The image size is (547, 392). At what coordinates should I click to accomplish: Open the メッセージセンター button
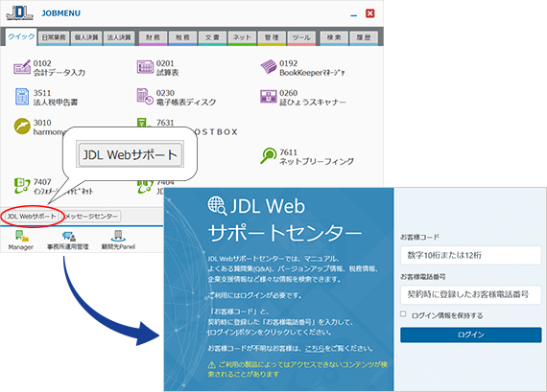click(91, 217)
